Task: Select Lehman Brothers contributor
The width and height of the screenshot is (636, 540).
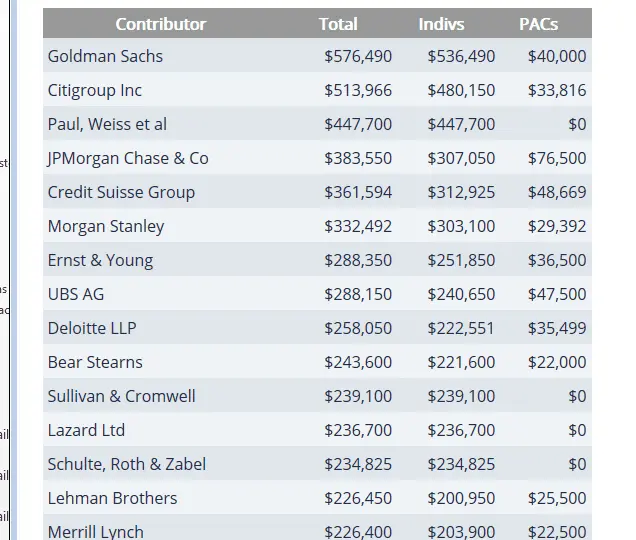Action: (x=112, y=498)
